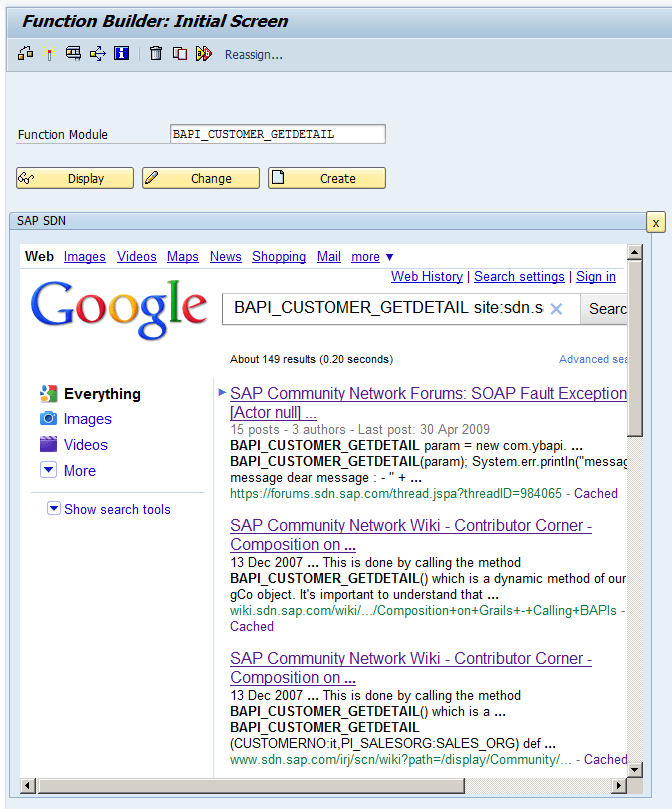This screenshot has height=809, width=672.
Task: Click the blue arrow marker beside first result
Action: pyautogui.click(x=222, y=393)
